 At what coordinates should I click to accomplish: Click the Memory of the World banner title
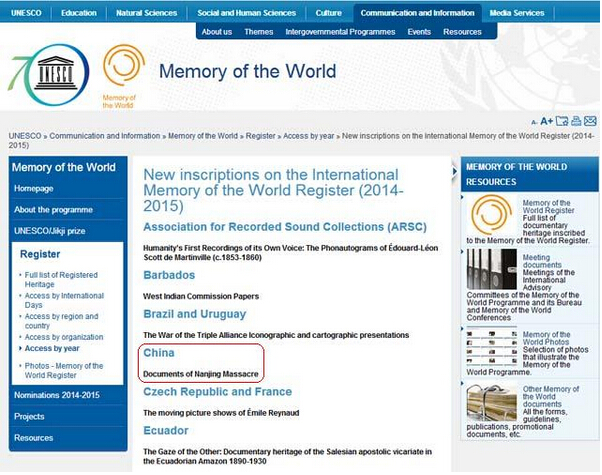point(248,71)
